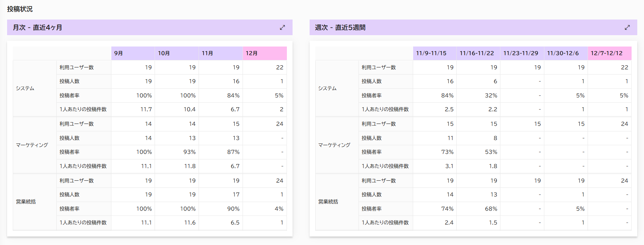
Task: Select the 10月 column header
Action: point(177,53)
